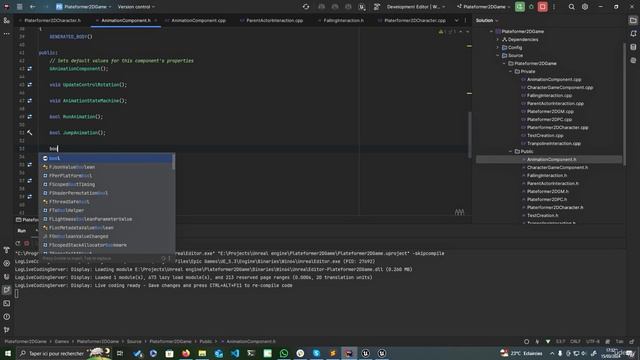Click the stop icon in Run panel

(27, 243)
